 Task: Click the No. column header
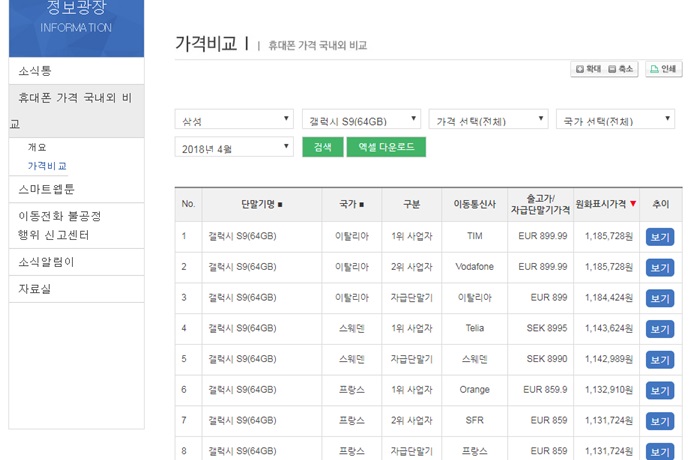click(188, 204)
